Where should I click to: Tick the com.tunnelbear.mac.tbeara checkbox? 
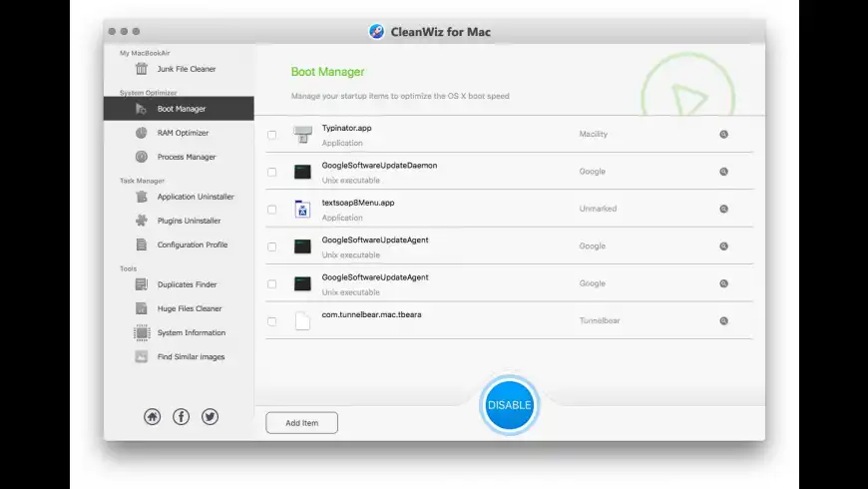click(x=271, y=321)
